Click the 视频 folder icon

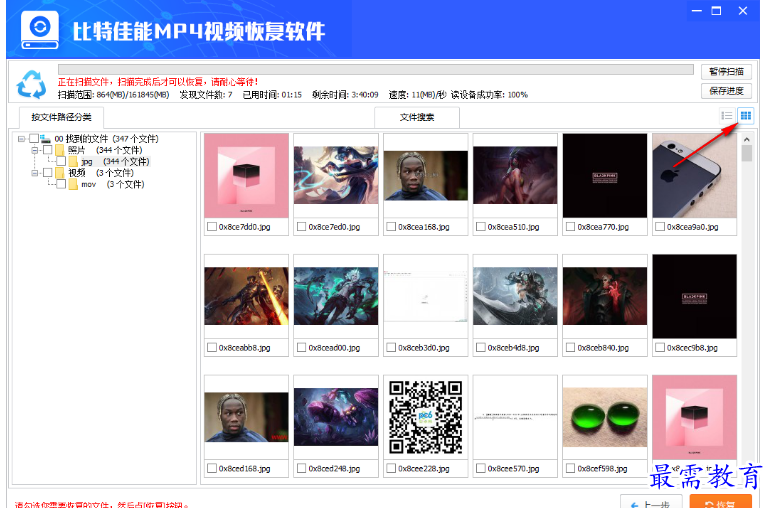pos(60,173)
